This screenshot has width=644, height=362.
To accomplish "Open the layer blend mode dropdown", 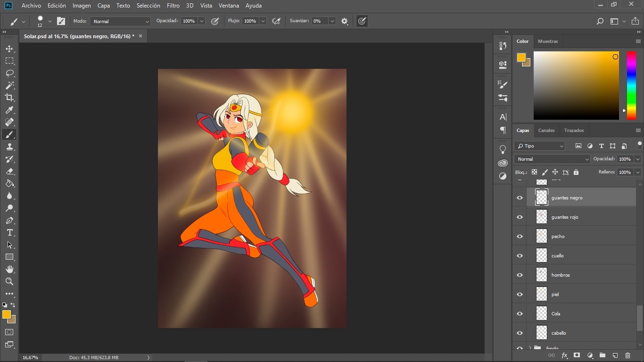I will coord(552,159).
